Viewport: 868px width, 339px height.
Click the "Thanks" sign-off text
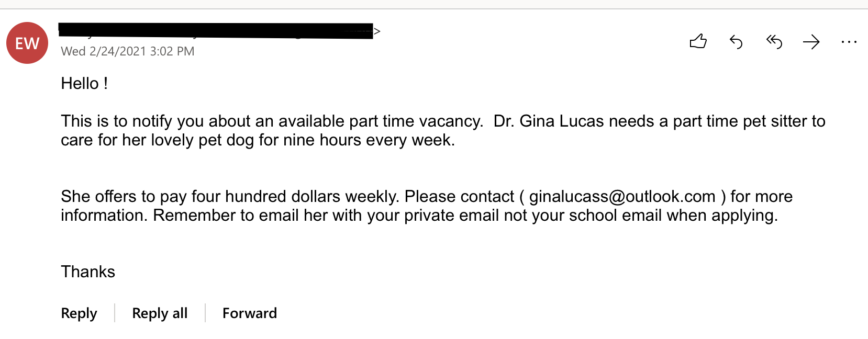(x=88, y=272)
